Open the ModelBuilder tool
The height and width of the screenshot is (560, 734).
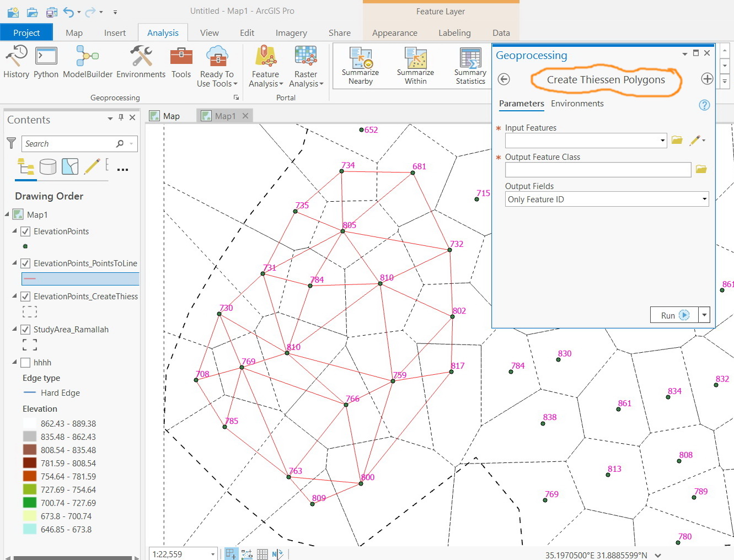click(x=88, y=62)
